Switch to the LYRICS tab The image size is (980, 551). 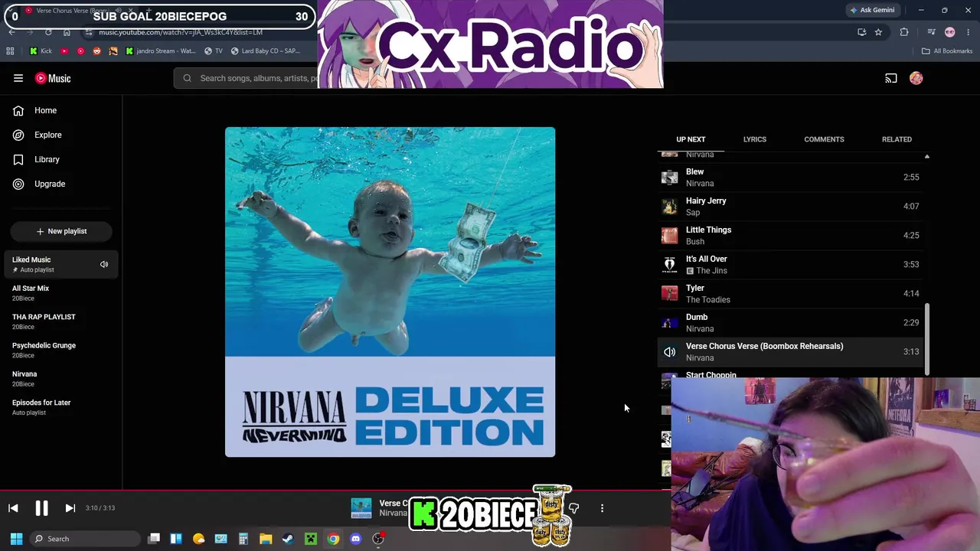(x=754, y=139)
